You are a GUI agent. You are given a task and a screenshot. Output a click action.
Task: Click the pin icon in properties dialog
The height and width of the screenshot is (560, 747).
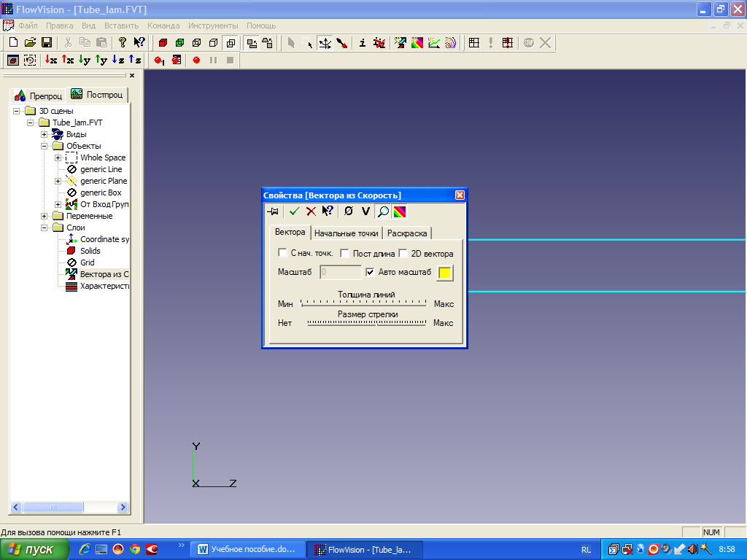coord(273,211)
